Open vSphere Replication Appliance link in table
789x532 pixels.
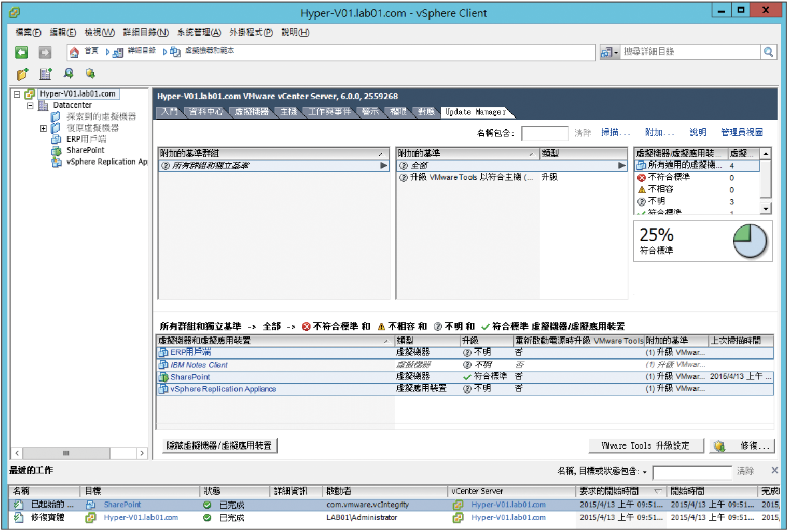tap(223, 390)
